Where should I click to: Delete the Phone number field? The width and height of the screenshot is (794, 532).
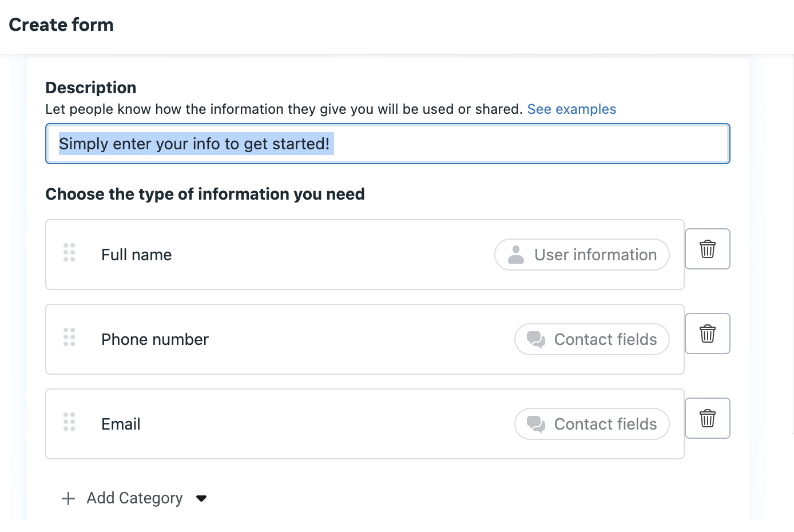point(708,334)
